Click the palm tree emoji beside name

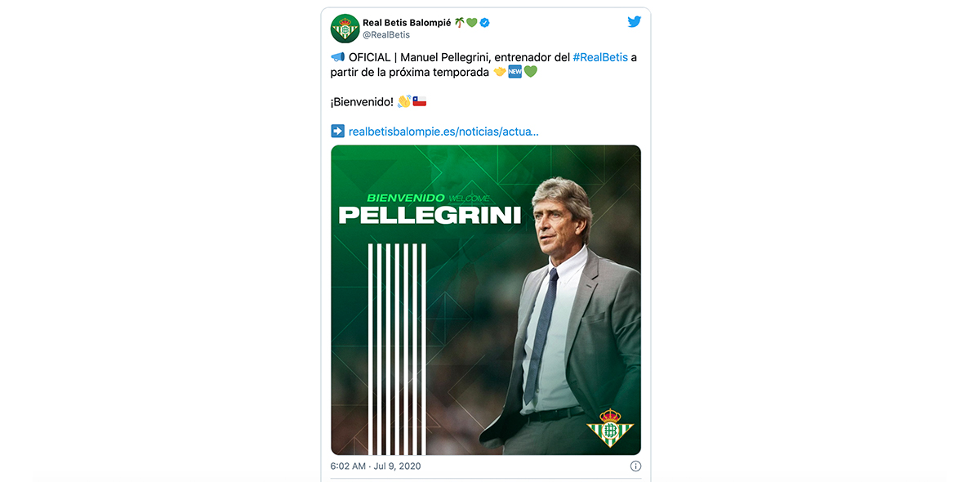[x=459, y=22]
